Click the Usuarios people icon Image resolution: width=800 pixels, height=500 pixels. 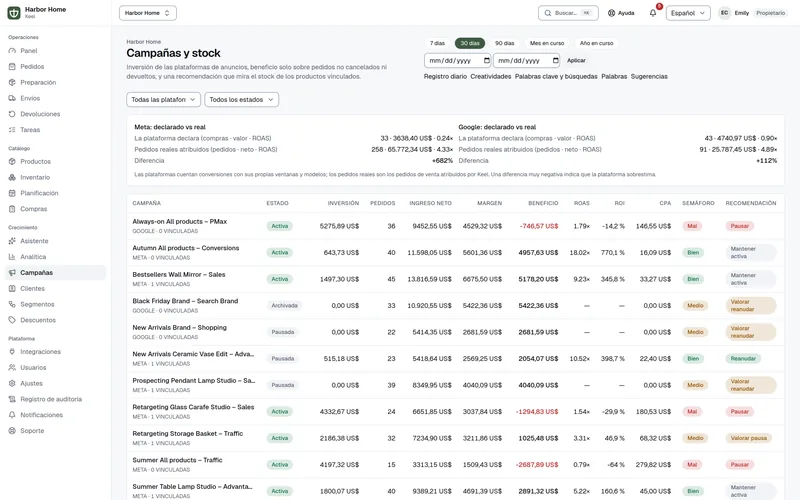point(12,367)
